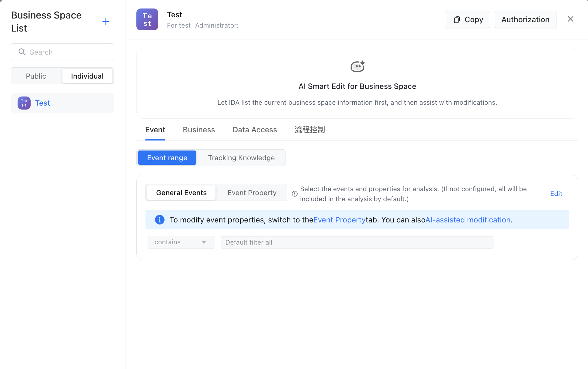
Task: Toggle to Tracking Knowledge view
Action: click(x=241, y=158)
